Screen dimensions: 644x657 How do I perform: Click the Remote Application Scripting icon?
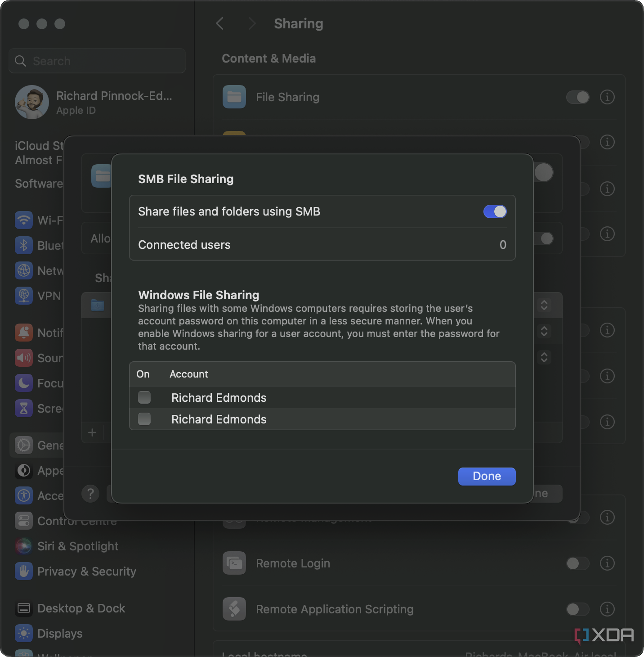234,609
